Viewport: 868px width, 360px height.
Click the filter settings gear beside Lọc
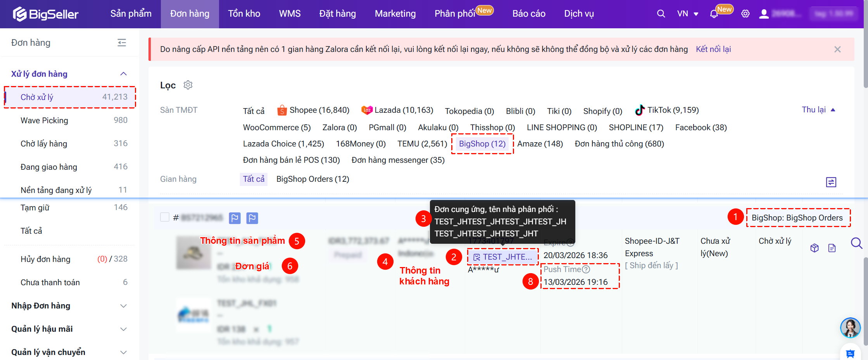188,85
